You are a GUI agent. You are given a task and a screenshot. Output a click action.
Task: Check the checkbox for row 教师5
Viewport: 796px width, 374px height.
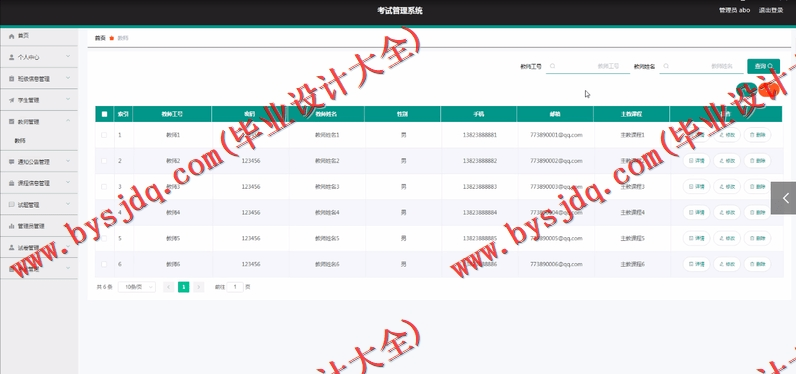tap(104, 239)
